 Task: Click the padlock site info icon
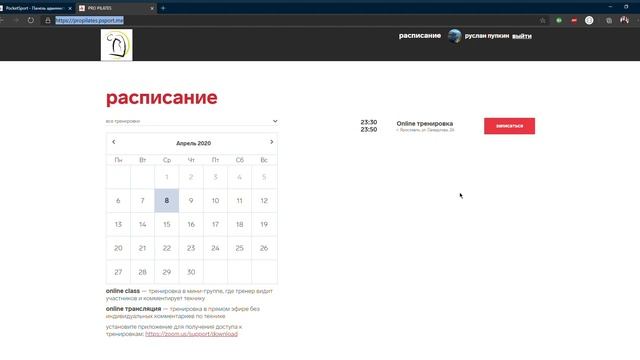pos(48,20)
